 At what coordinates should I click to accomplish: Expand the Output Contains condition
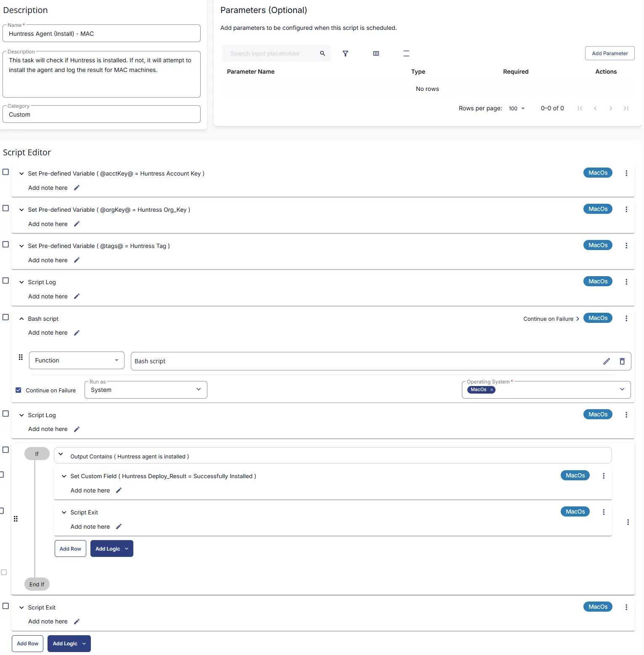tap(61, 454)
